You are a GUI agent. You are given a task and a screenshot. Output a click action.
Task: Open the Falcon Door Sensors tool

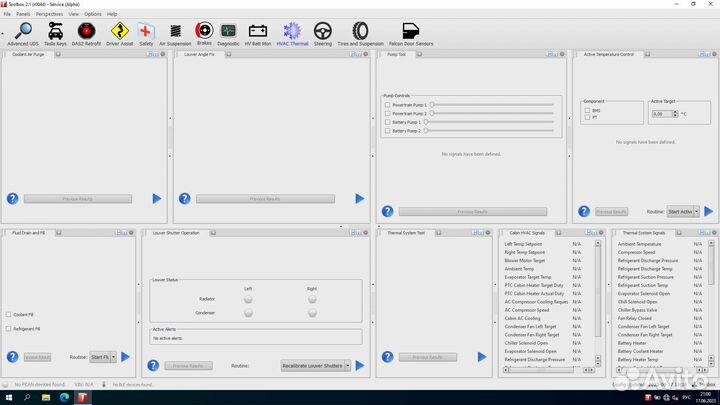(x=411, y=34)
